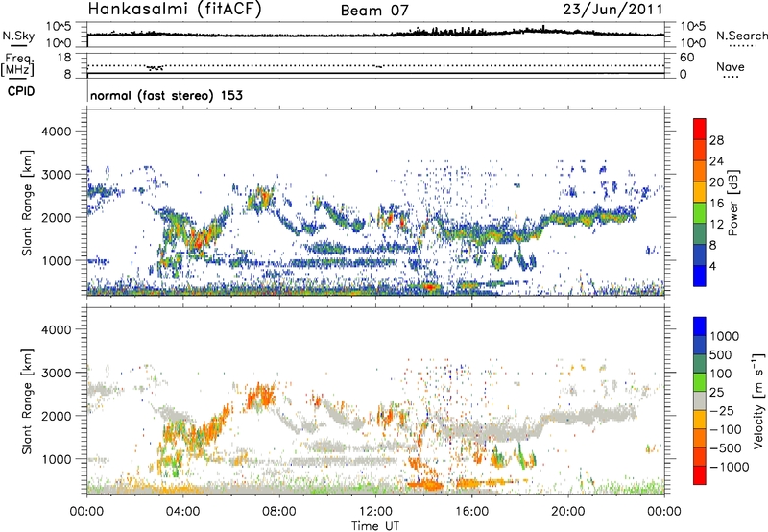Click the 'N.Search' legend label
The height and width of the screenshot is (532, 768).
click(x=741, y=36)
